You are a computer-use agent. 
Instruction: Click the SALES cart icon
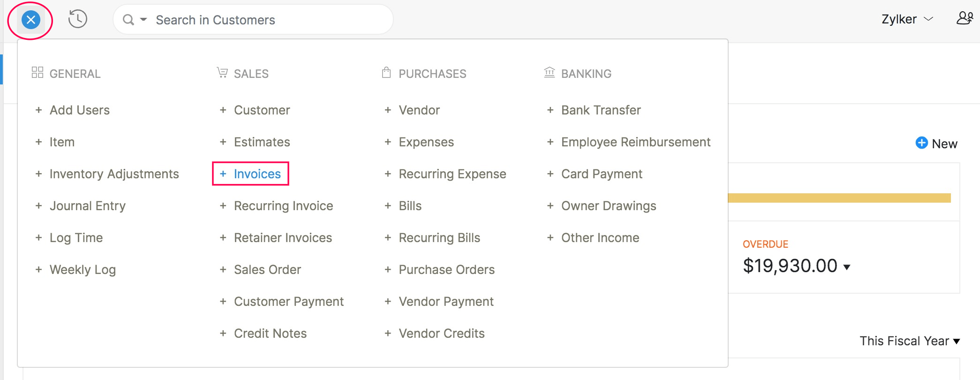coord(222,73)
